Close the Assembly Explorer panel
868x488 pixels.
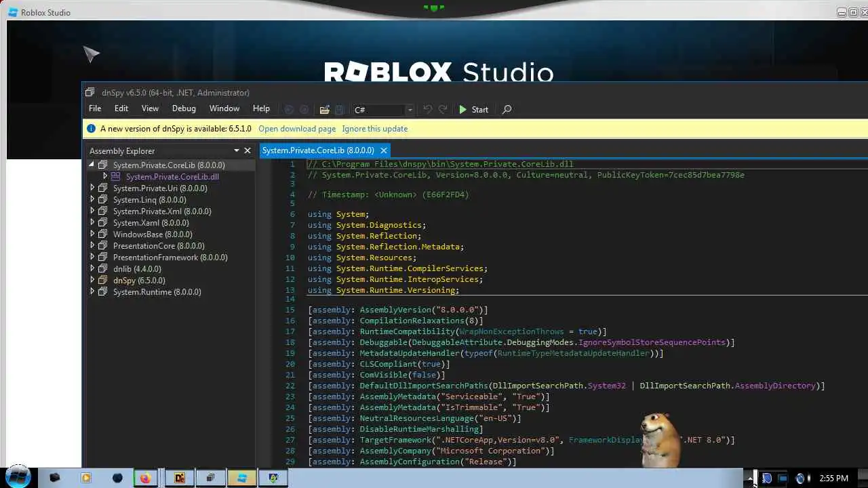(x=248, y=150)
